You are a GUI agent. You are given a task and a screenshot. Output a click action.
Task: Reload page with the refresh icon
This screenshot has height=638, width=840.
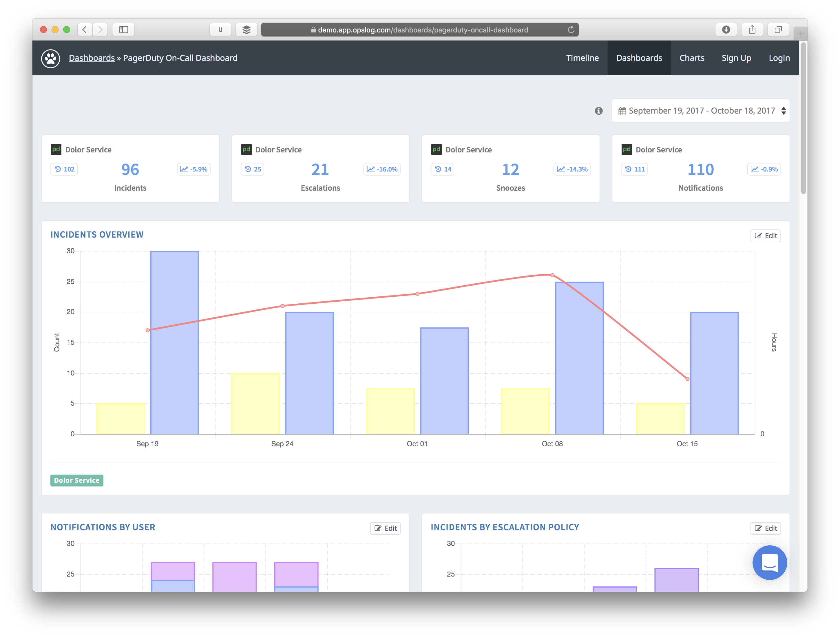(x=571, y=30)
